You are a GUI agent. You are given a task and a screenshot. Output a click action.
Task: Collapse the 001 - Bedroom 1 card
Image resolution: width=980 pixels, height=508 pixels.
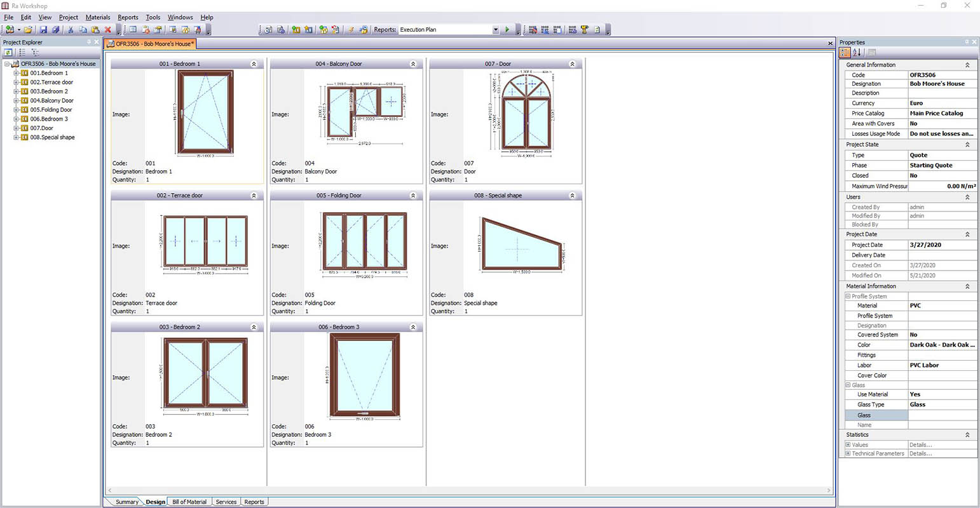(254, 63)
